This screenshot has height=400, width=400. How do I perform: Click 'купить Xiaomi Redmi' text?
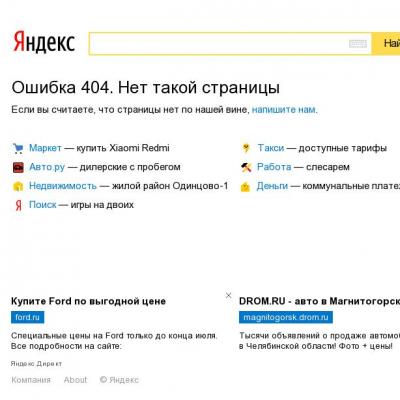click(x=123, y=148)
